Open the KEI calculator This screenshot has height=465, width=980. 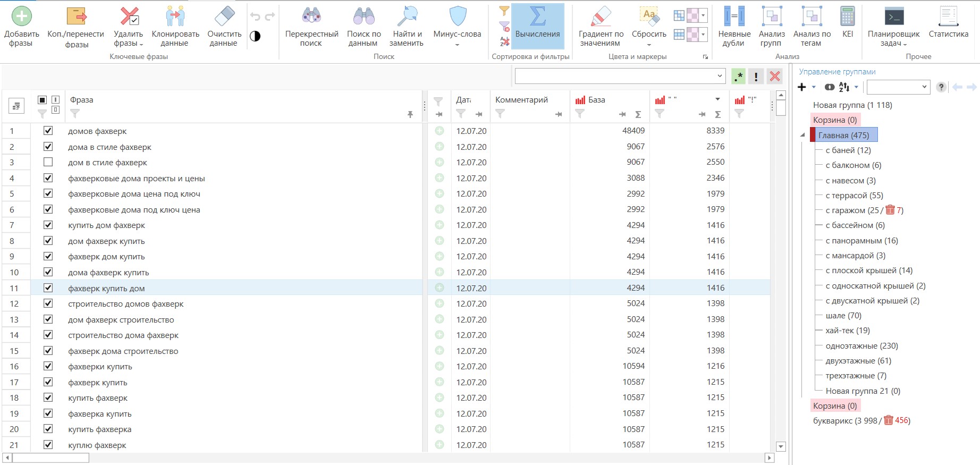point(847,17)
